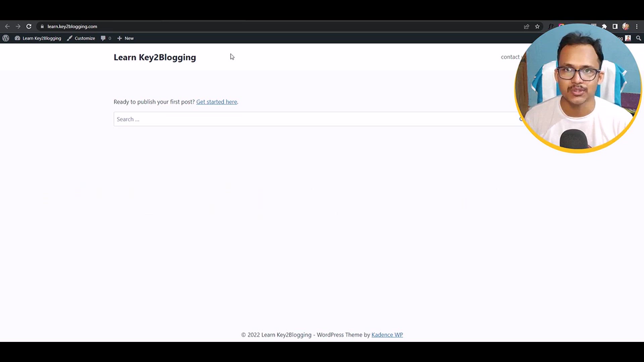Image resolution: width=644 pixels, height=362 pixels.
Task: Open the comments bubble in admin bar
Action: point(106,38)
